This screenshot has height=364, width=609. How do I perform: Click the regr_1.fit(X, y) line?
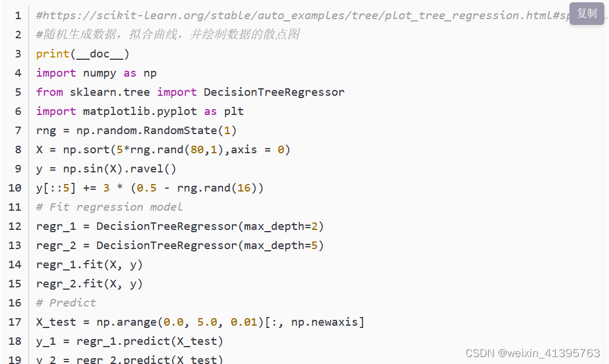(x=89, y=265)
